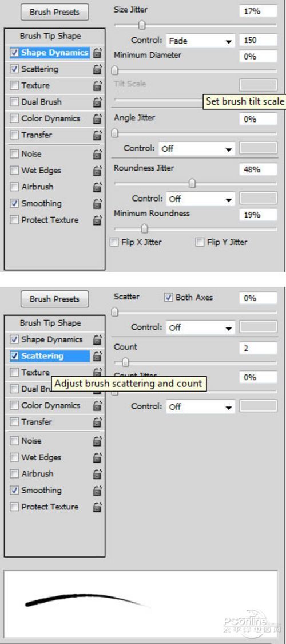Select the highlighted Shape Dynamics list item

(49, 53)
